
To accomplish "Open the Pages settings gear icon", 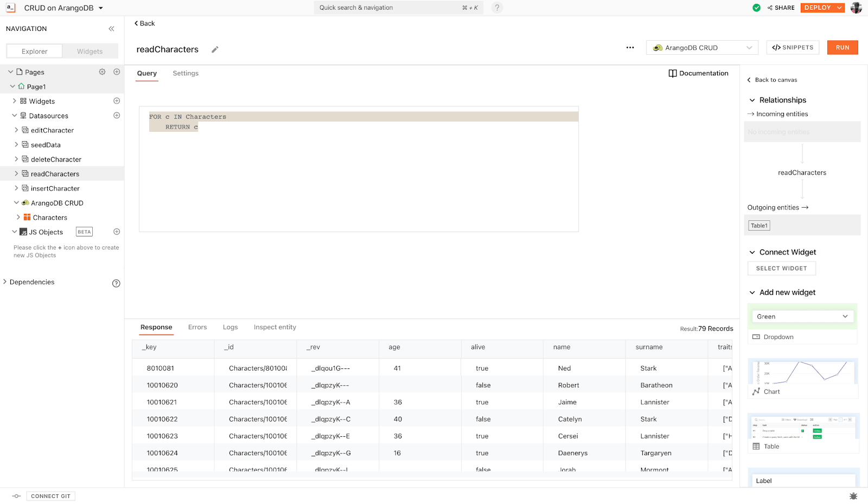I will click(102, 72).
